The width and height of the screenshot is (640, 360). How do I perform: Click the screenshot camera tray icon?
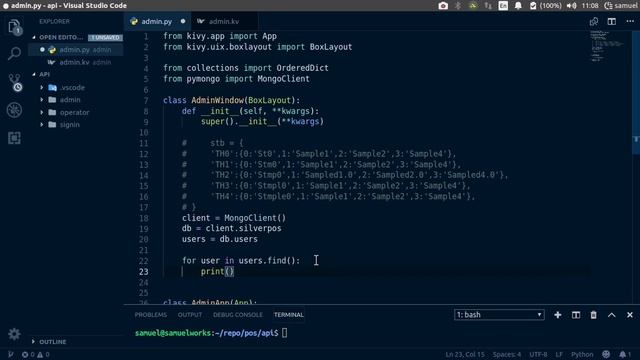point(443,6)
